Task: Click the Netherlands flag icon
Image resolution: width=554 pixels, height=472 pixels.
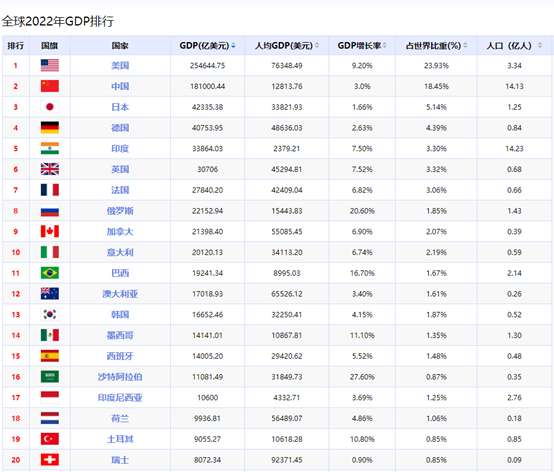Action: click(50, 418)
